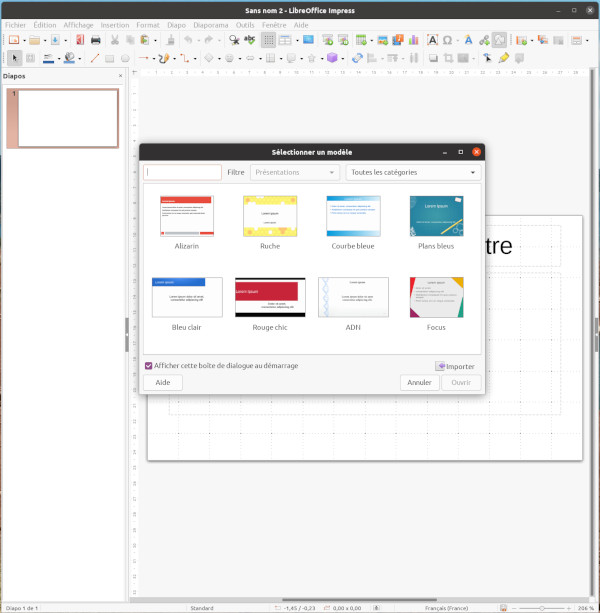Click the Insert chart icon
The height and width of the screenshot is (613, 600).
click(x=414, y=40)
